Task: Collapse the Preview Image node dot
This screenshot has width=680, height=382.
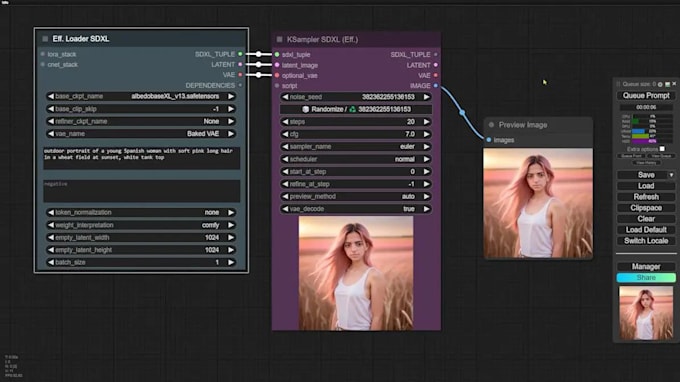Action: 491,125
